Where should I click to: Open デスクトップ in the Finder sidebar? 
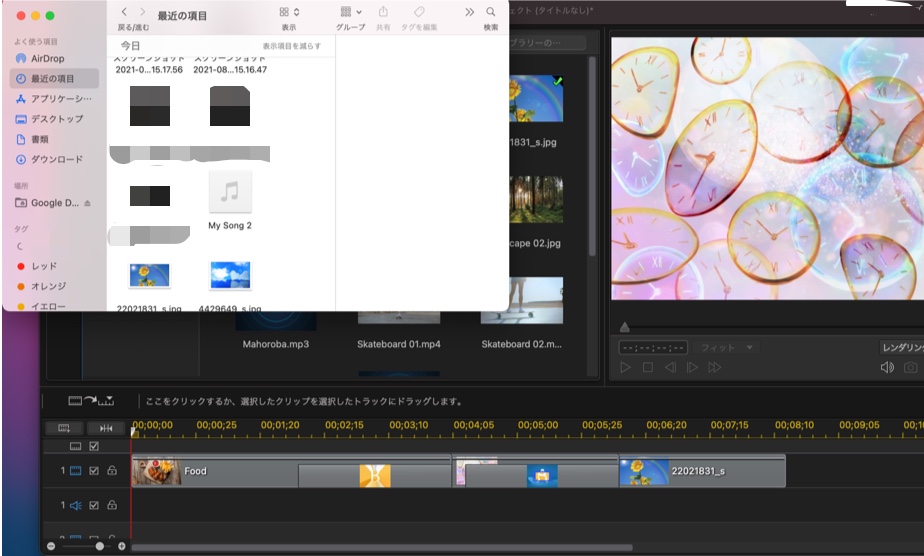point(56,119)
